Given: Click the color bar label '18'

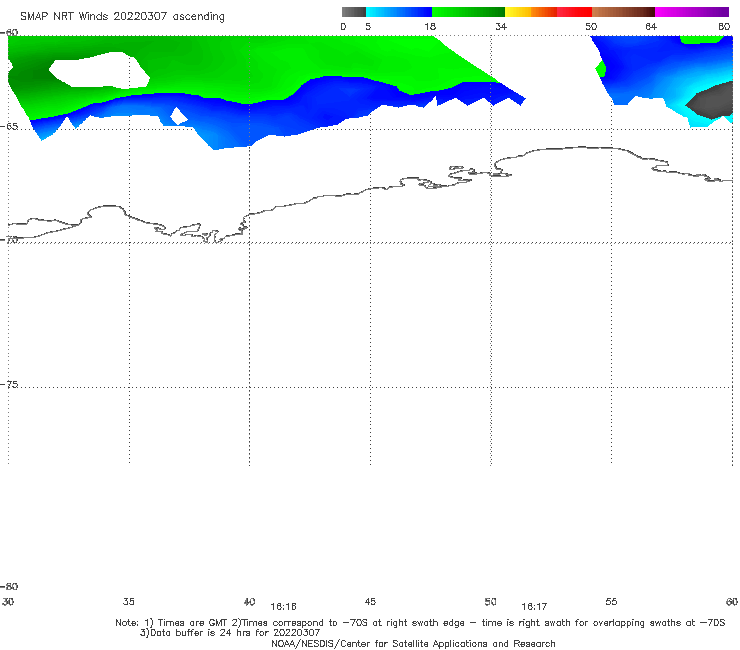Looking at the screenshot, I should pos(430,27).
